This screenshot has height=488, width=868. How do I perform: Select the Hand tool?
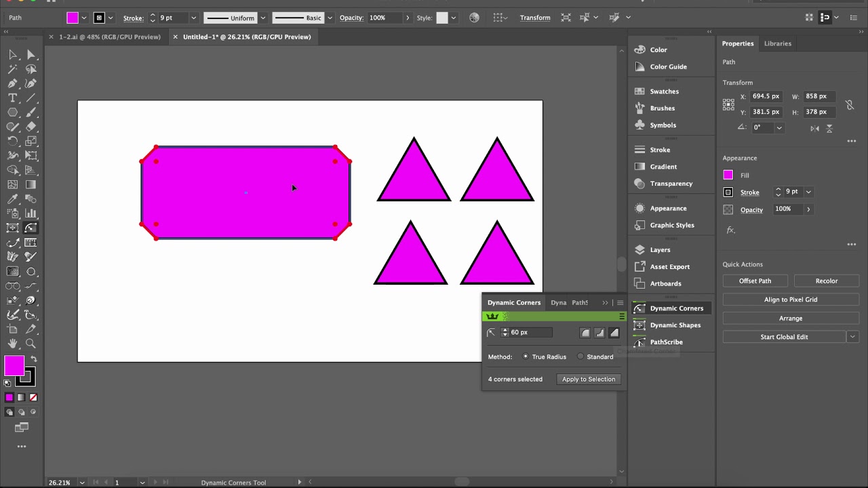pyautogui.click(x=12, y=344)
